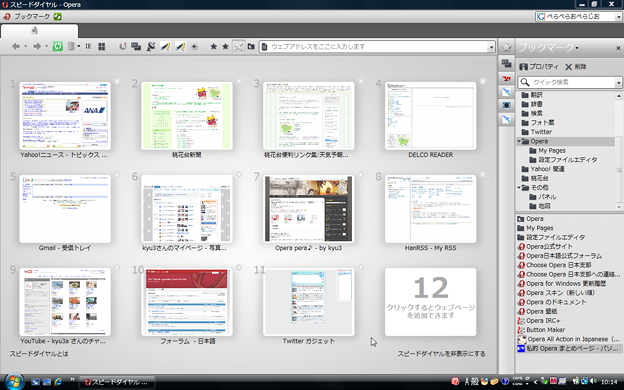Click the volume icon in the system tray
Screen dimensions: 624x390
click(593, 382)
